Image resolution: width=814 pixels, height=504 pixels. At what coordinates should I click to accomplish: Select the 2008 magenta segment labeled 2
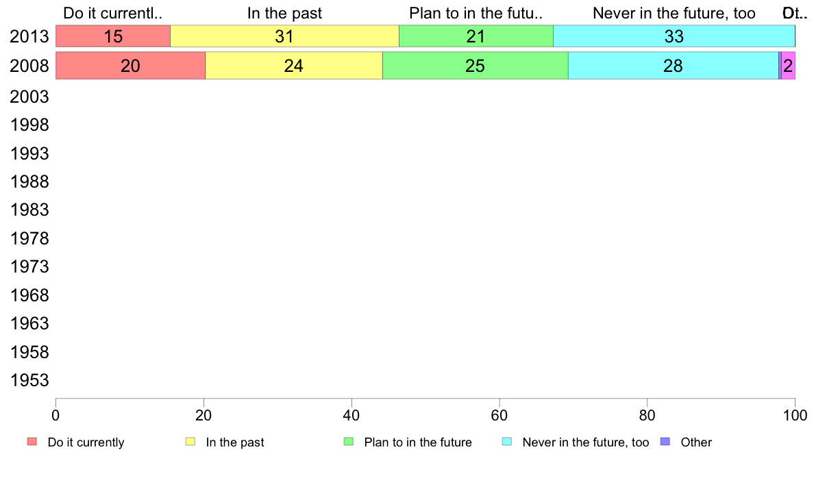tap(788, 66)
